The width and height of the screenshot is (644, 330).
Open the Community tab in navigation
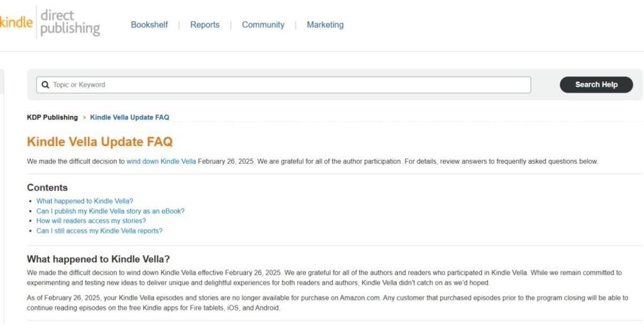[x=263, y=25]
